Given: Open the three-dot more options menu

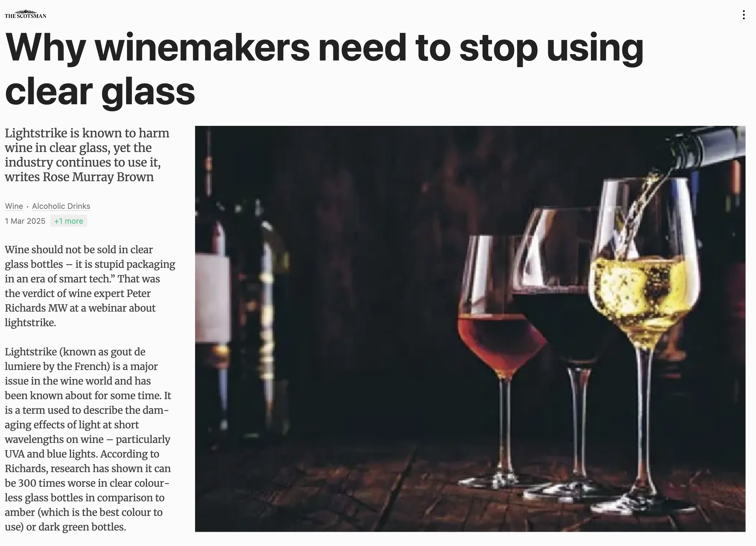Looking at the screenshot, I should 744,15.
